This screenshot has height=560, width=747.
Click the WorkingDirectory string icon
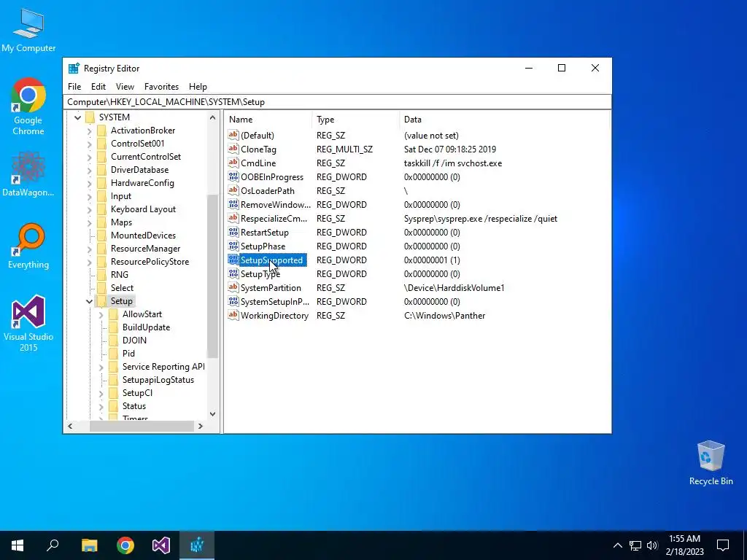point(233,315)
